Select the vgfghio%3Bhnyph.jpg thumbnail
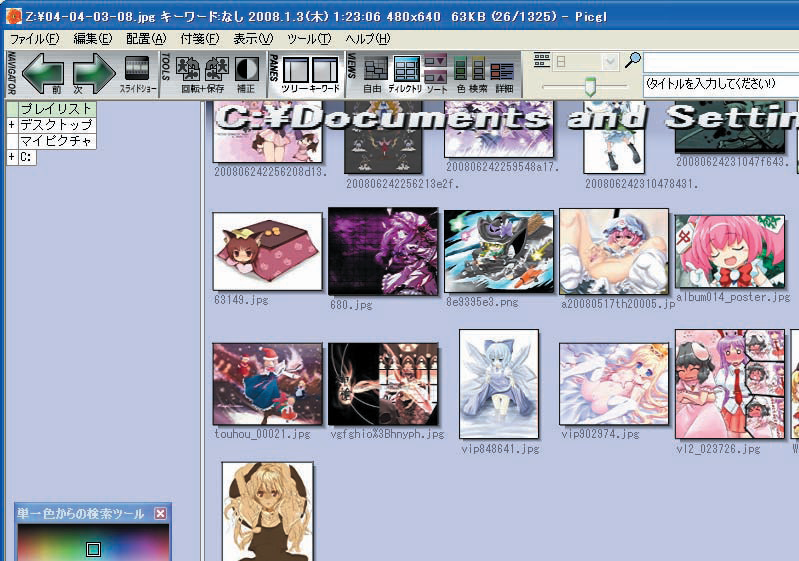This screenshot has width=799, height=561. (x=383, y=384)
